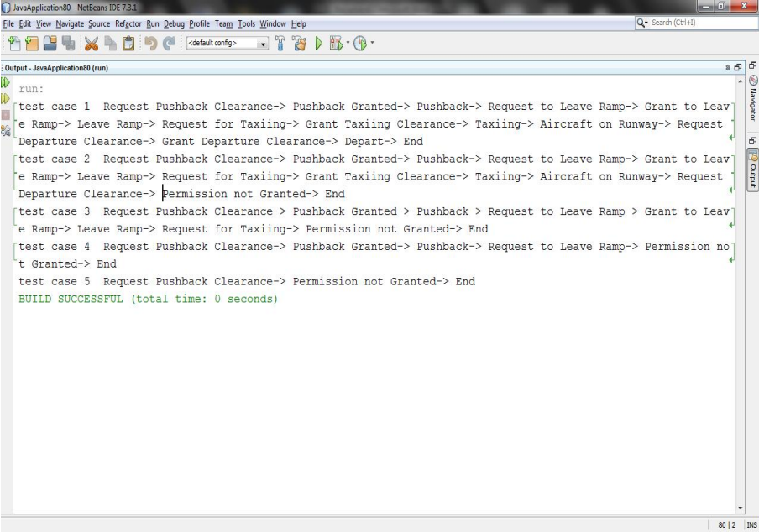The image size is (759, 532).
Task: Open output Settings icon in Output sidebar
Action: 5,131
